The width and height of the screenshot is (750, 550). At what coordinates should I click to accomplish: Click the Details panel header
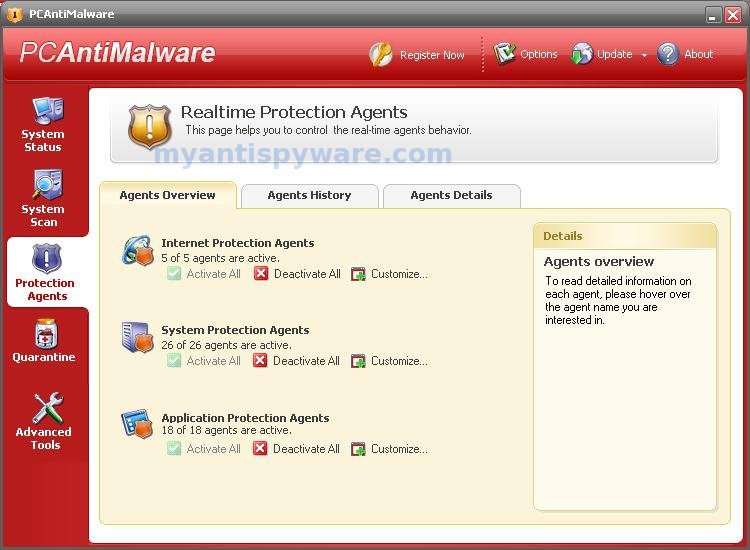click(x=625, y=236)
